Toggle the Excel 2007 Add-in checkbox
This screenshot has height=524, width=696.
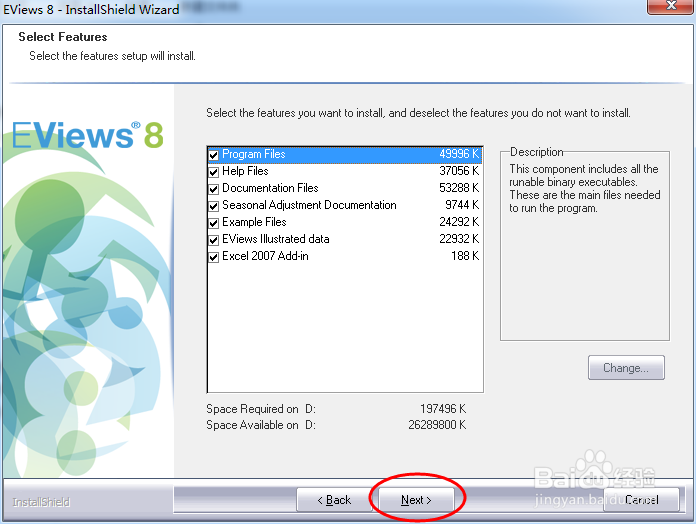214,256
